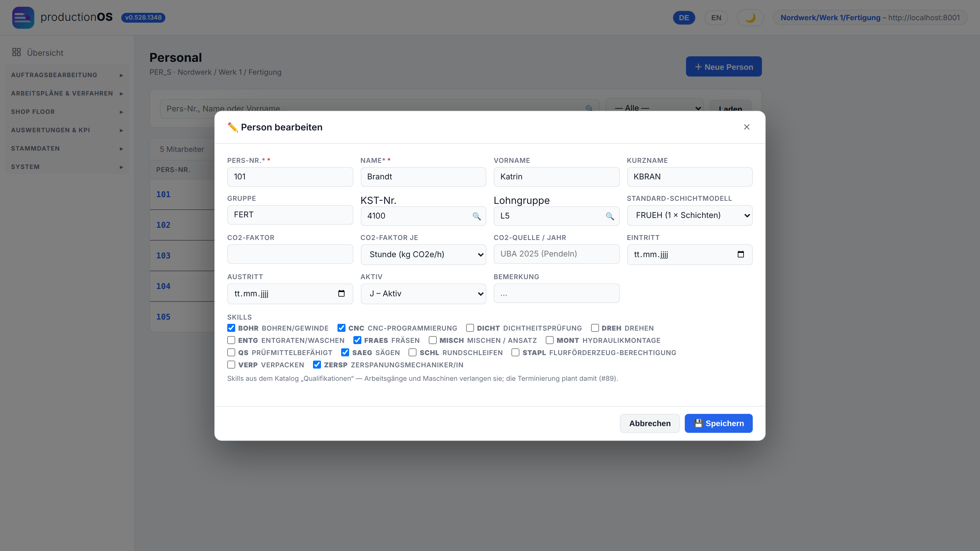Check the ENTG Entgraten/Waschen skill
The width and height of the screenshot is (980, 551).
[x=231, y=340]
